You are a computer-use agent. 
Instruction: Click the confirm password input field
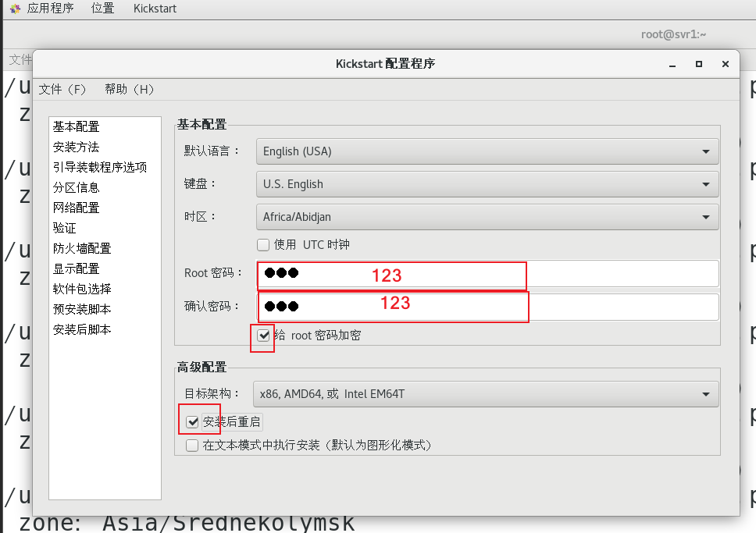point(487,307)
